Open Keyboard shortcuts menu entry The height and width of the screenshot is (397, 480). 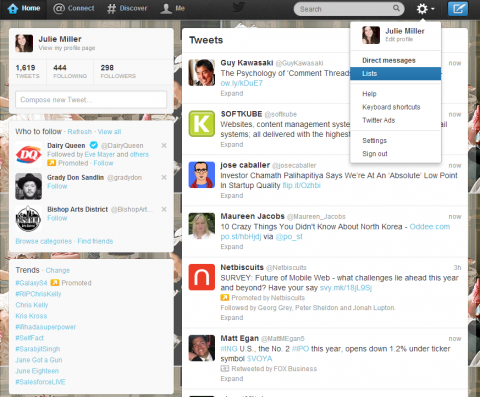pyautogui.click(x=391, y=107)
